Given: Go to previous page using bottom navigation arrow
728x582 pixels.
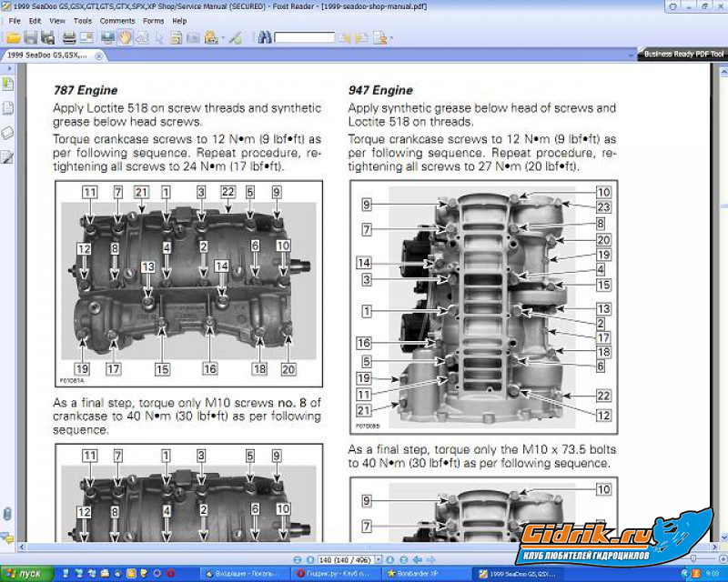Looking at the screenshot, I should [309, 558].
